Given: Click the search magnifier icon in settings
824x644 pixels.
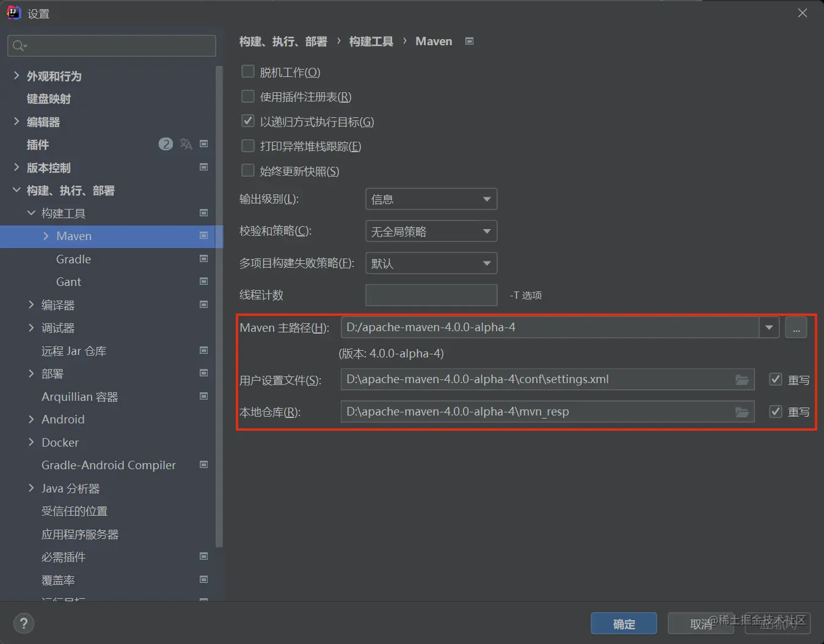Looking at the screenshot, I should click(19, 46).
